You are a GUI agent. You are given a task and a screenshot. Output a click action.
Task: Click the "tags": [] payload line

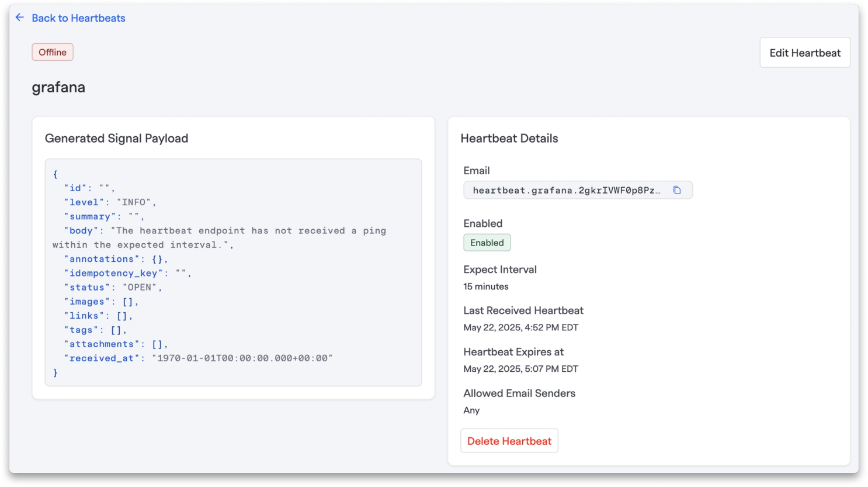point(96,330)
